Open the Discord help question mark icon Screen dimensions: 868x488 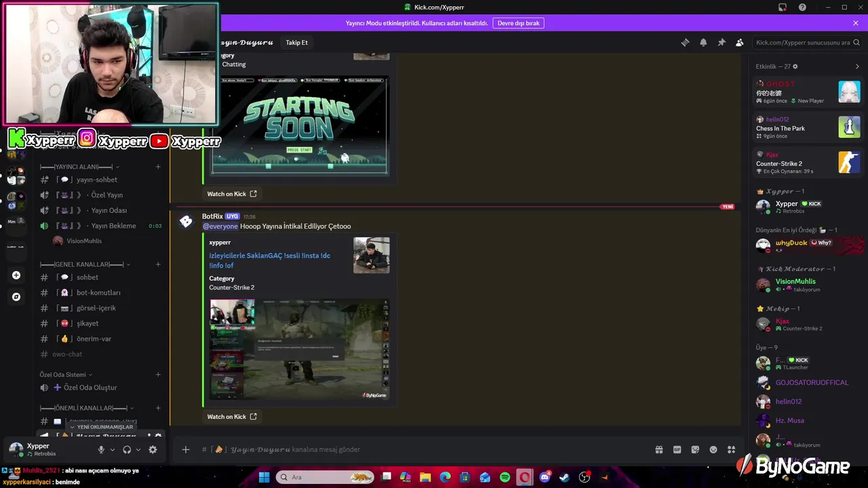click(x=802, y=7)
